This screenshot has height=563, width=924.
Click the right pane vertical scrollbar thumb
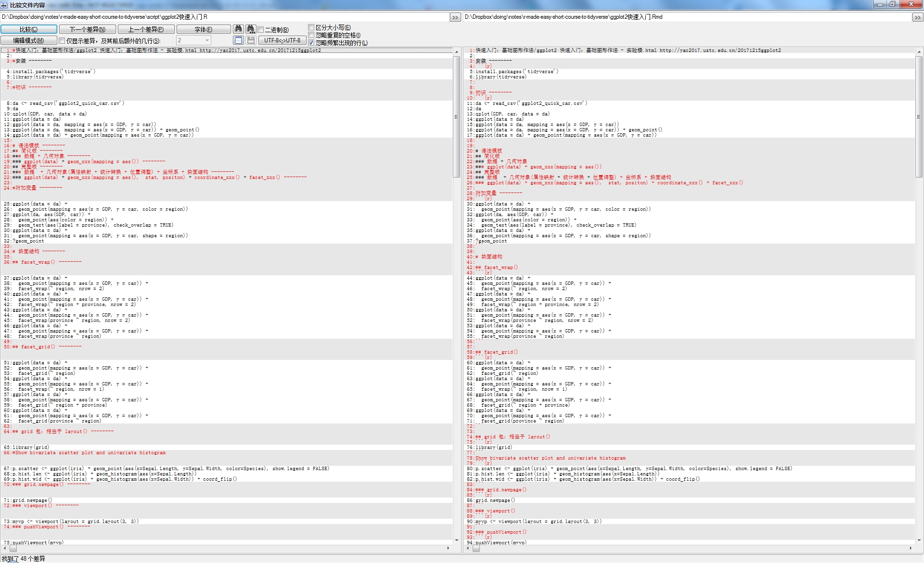(919, 116)
